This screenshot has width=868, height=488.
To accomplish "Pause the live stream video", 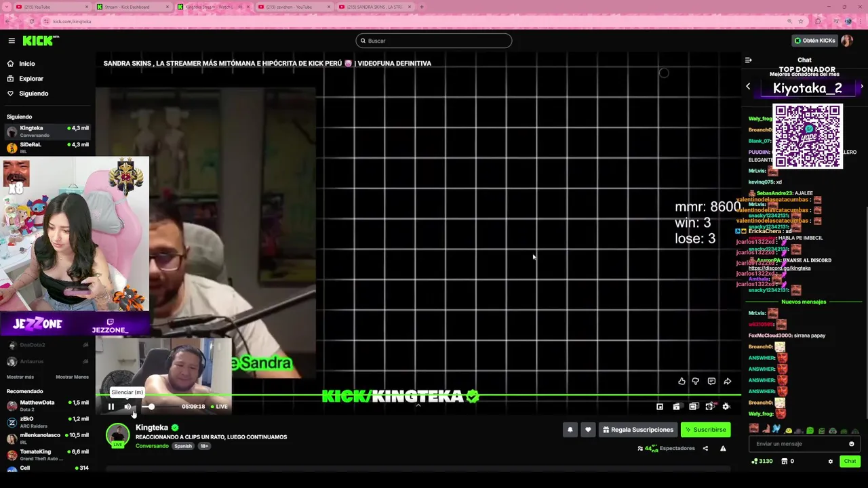I will 111,407.
